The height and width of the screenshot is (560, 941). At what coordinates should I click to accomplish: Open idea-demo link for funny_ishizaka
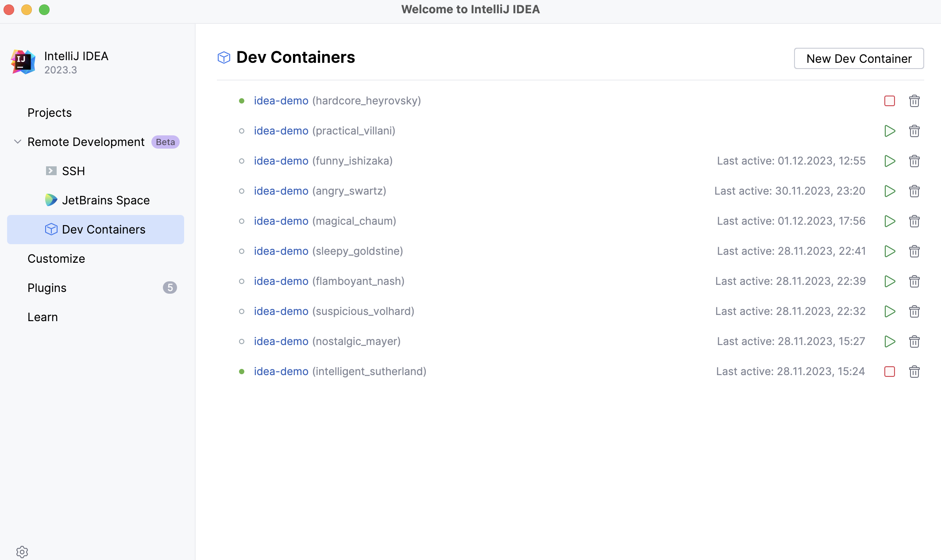pos(281,161)
